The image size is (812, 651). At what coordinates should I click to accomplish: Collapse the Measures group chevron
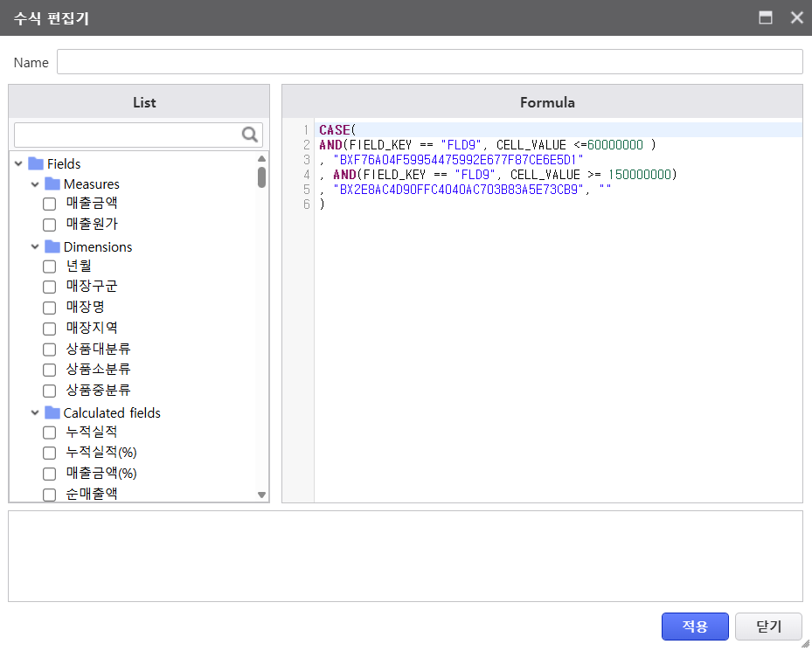(x=35, y=184)
